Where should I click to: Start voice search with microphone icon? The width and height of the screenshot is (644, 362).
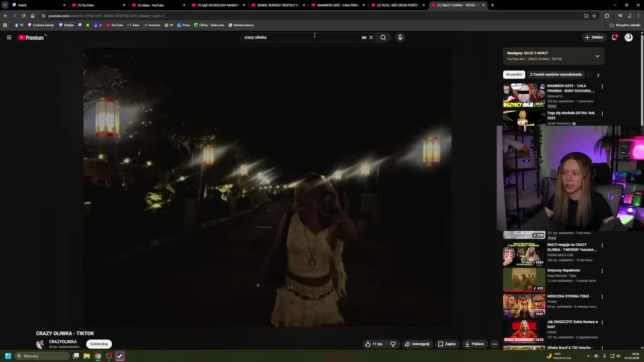[x=400, y=37]
